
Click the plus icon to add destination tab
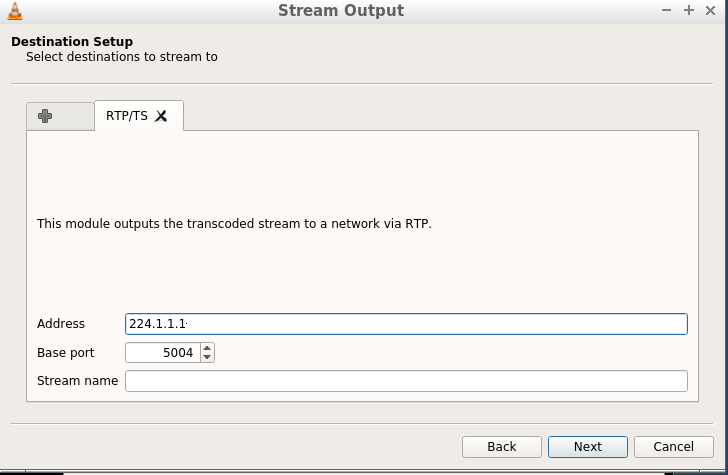pyautogui.click(x=45, y=116)
